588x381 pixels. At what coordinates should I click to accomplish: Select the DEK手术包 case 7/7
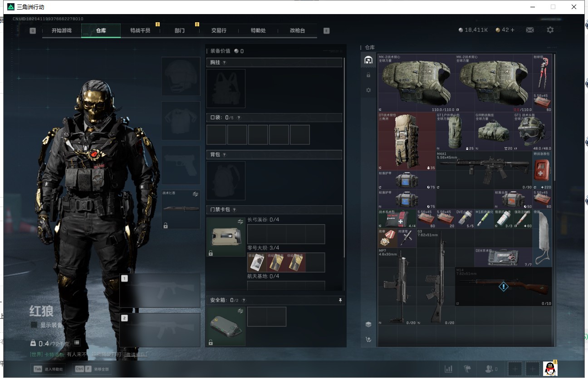(x=504, y=257)
